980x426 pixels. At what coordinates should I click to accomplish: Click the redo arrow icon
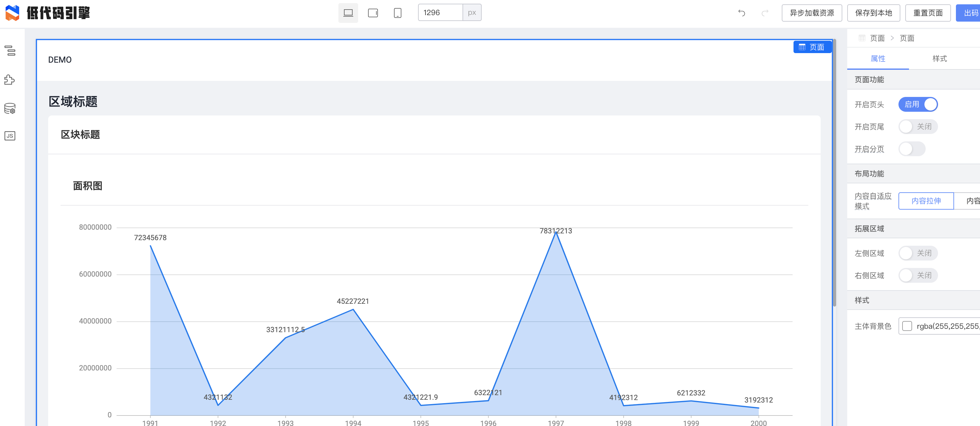(765, 13)
